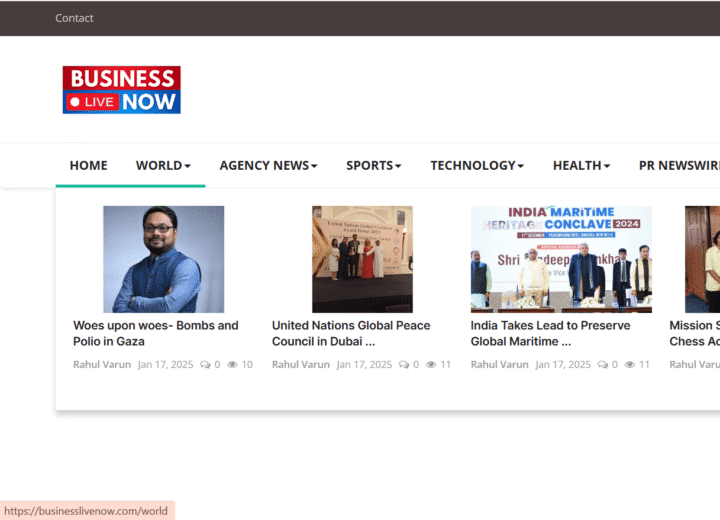Open the PR Newswire menu item
This screenshot has width=720, height=520.
[x=679, y=166]
